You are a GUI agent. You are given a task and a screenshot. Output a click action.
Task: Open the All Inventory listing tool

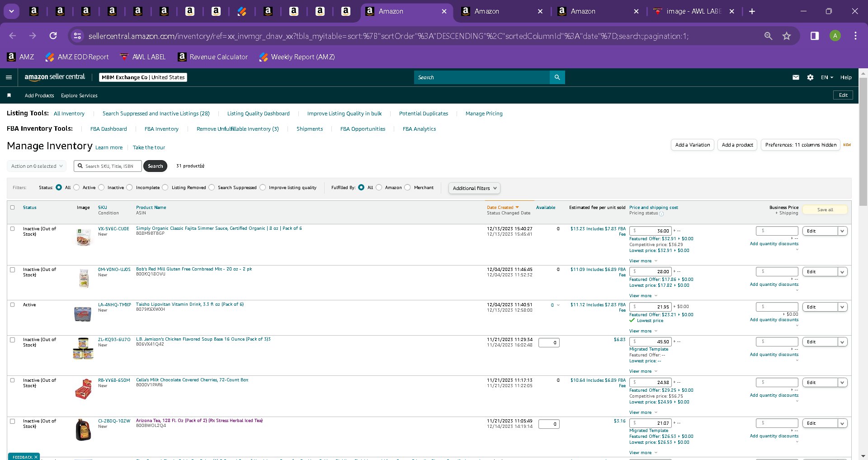pos(69,114)
